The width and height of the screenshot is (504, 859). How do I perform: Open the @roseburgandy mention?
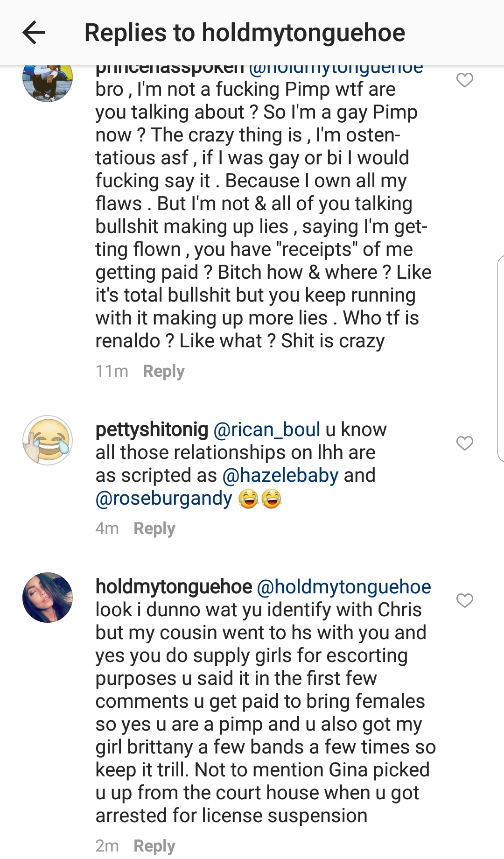(x=164, y=499)
